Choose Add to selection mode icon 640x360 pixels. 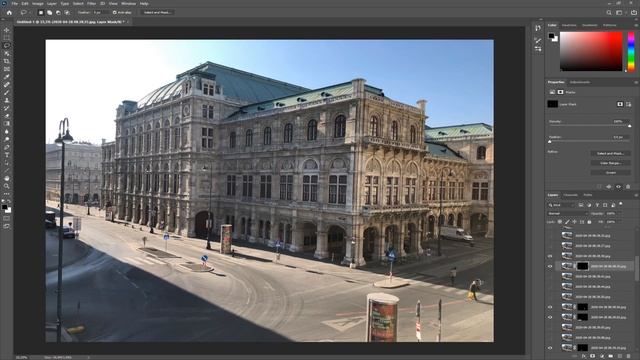(49, 13)
